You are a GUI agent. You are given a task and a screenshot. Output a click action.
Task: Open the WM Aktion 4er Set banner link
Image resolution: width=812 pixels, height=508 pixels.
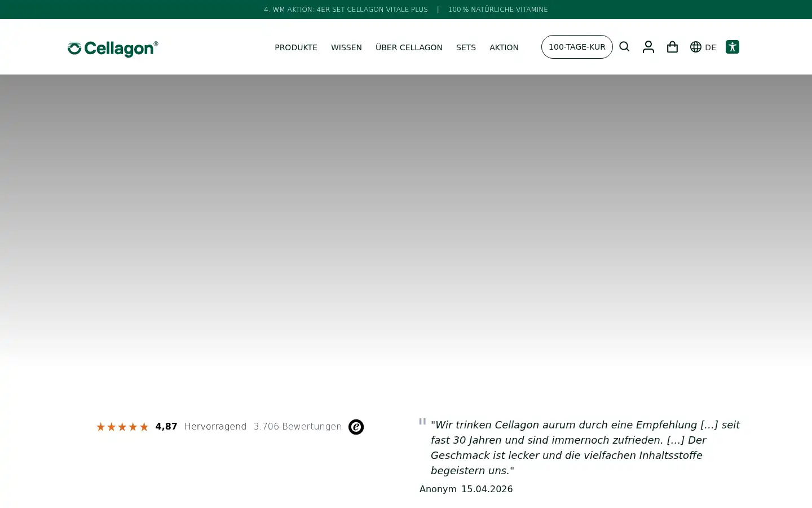click(x=346, y=10)
